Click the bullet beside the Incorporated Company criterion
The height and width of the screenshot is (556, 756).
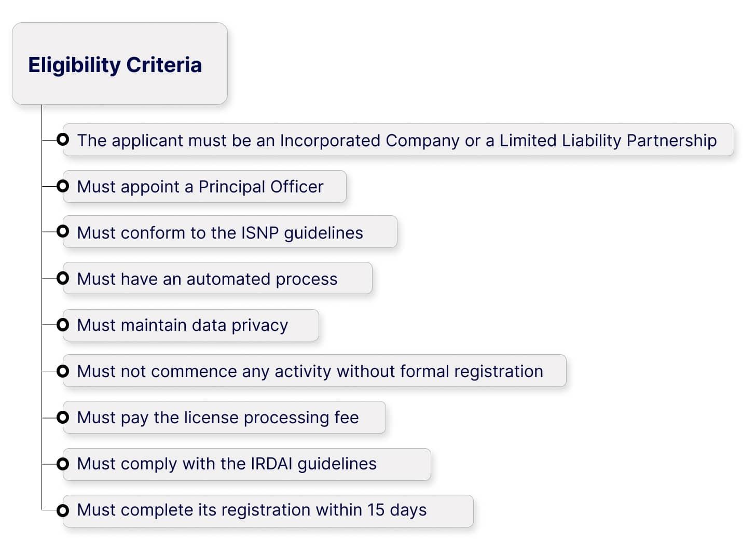[63, 140]
